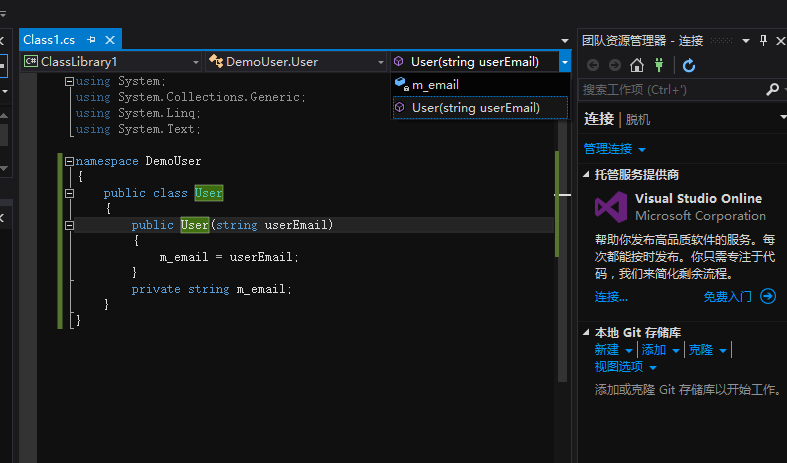Open the ClassLibrary1 project dropdown
Viewport: 787px width, 463px height.
pos(111,62)
